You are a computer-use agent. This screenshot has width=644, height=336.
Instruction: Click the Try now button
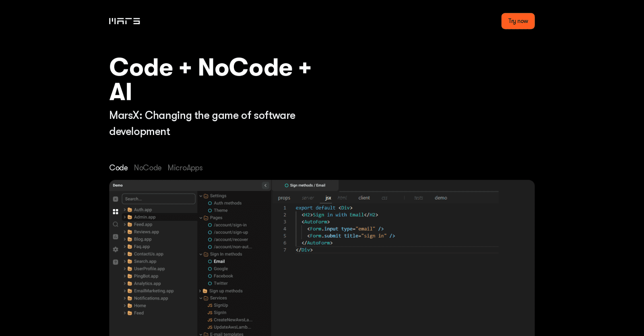[x=518, y=21]
